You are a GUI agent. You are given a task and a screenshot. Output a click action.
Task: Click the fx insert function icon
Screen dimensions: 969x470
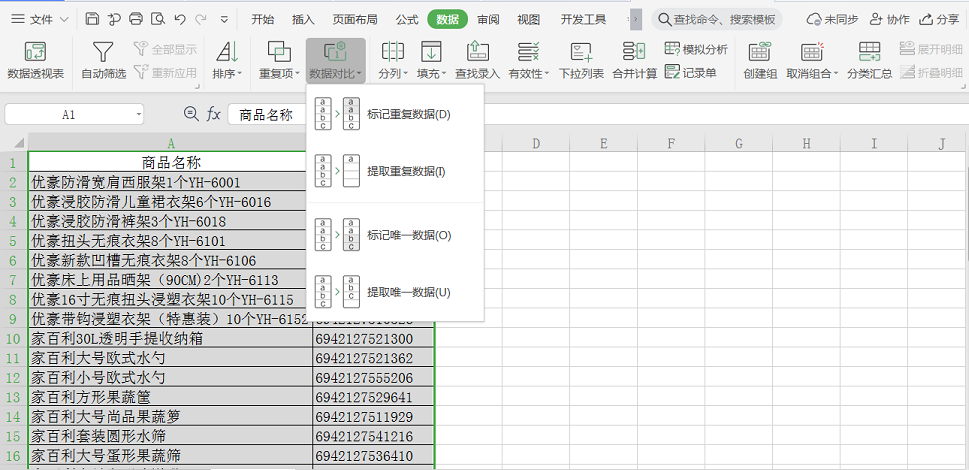pos(214,114)
